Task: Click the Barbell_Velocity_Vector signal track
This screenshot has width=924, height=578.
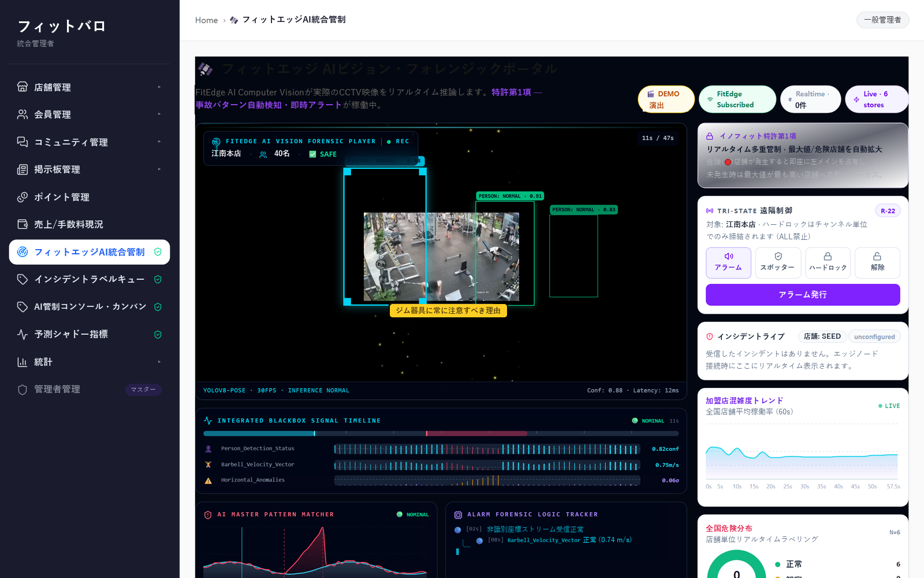Action: tap(487, 465)
